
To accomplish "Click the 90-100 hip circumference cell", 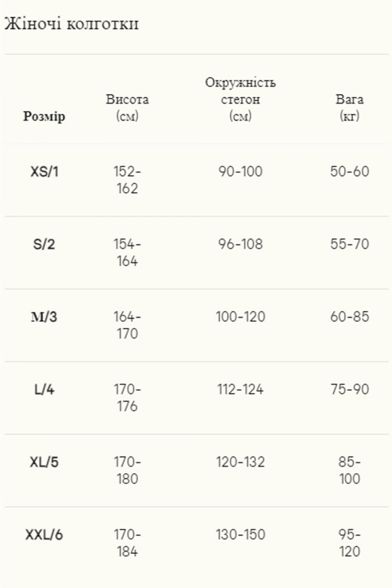I will 240,171.
